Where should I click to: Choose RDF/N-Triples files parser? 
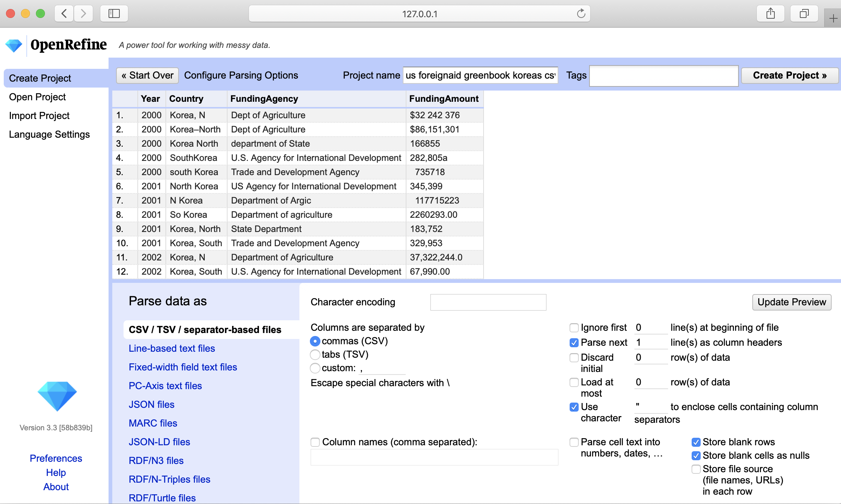(x=169, y=479)
